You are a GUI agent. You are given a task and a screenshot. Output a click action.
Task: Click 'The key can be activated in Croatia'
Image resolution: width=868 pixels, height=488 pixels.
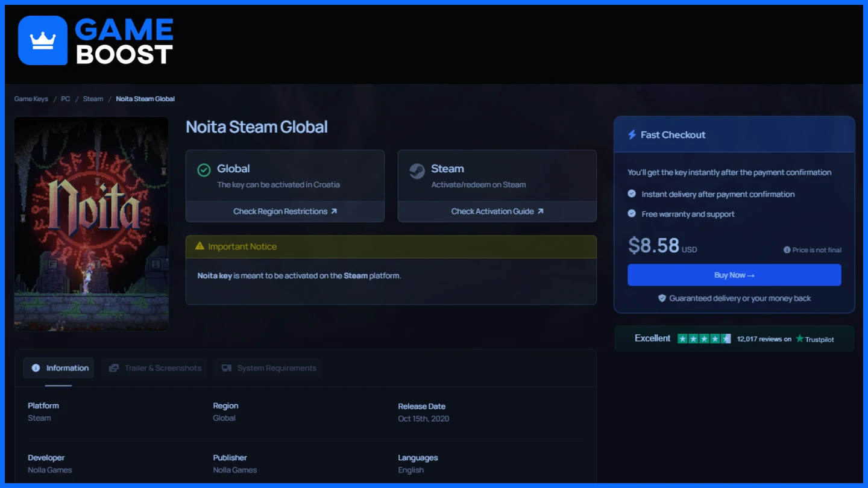(278, 185)
